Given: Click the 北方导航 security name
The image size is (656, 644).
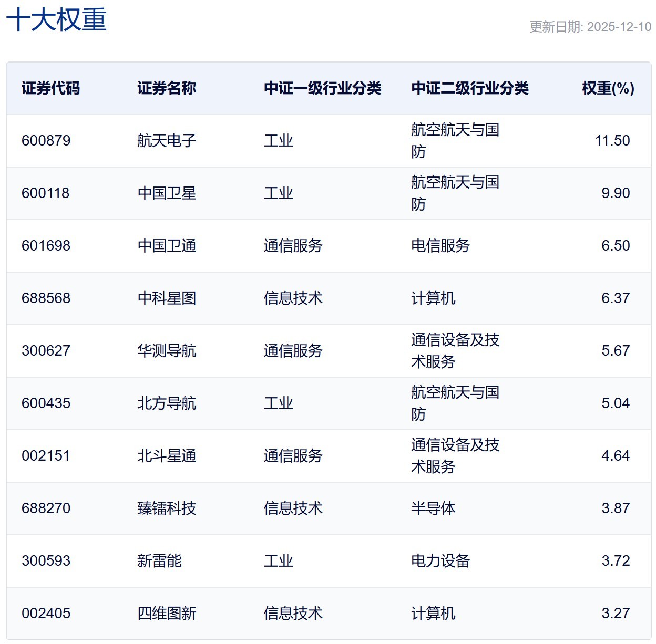Looking at the screenshot, I should (x=166, y=403).
